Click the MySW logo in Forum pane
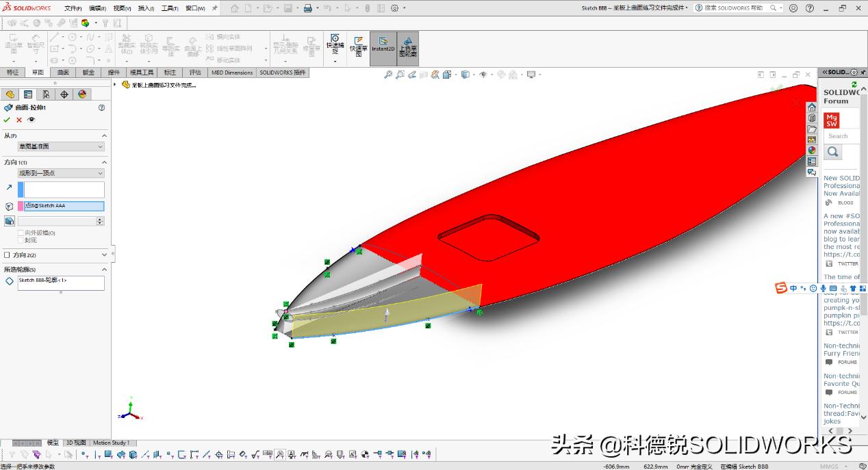The image size is (868, 470). [x=832, y=120]
